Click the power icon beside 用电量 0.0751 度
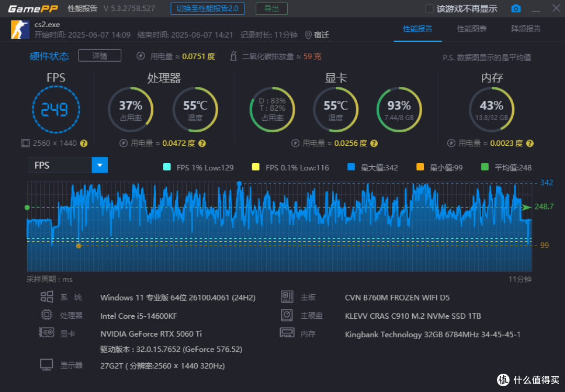 click(141, 56)
